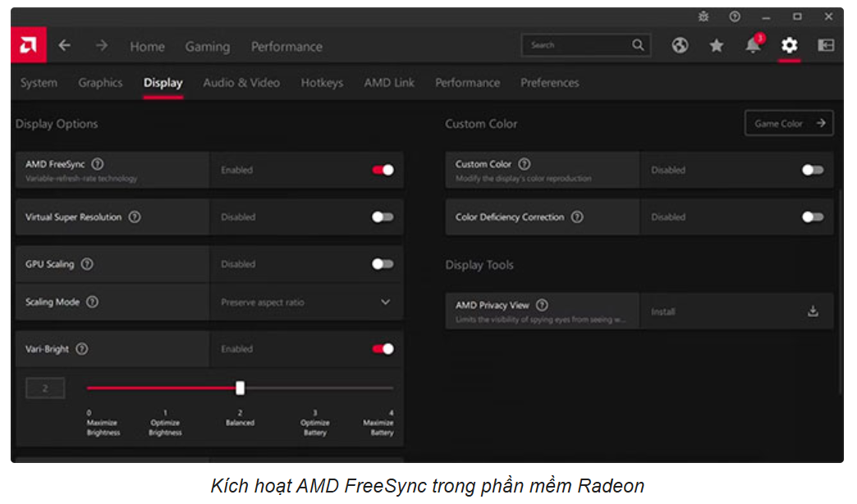
Task: Turn on the Custom Color switch
Action: 812,170
